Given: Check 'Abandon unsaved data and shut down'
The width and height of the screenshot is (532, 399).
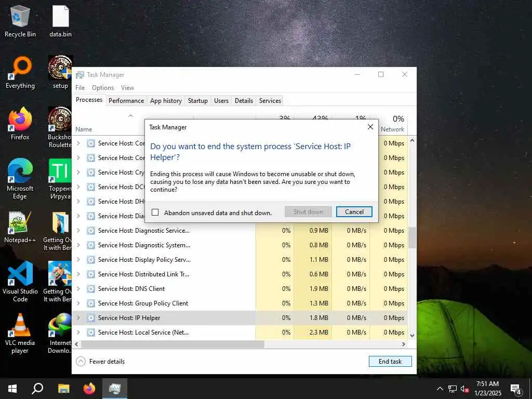Looking at the screenshot, I should pyautogui.click(x=155, y=212).
